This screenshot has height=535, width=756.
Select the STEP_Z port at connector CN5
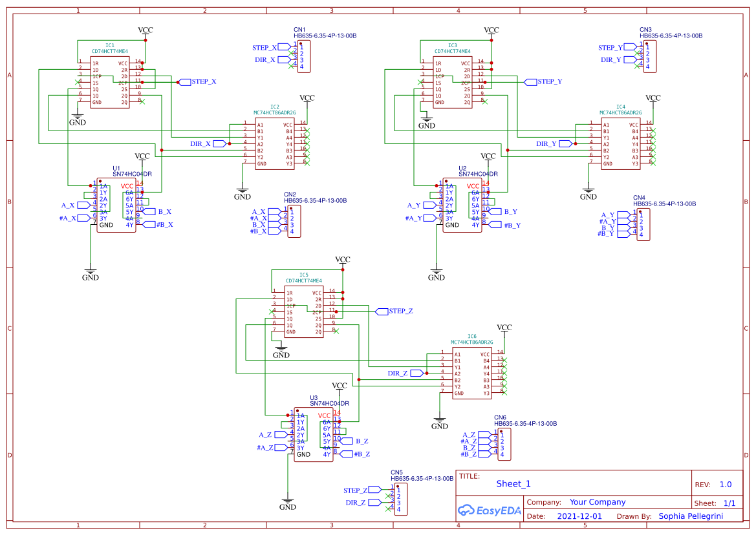[x=363, y=490]
